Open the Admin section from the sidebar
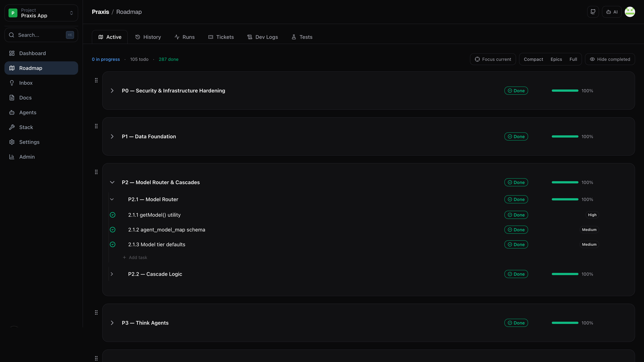Image resolution: width=644 pixels, height=362 pixels. (27, 156)
